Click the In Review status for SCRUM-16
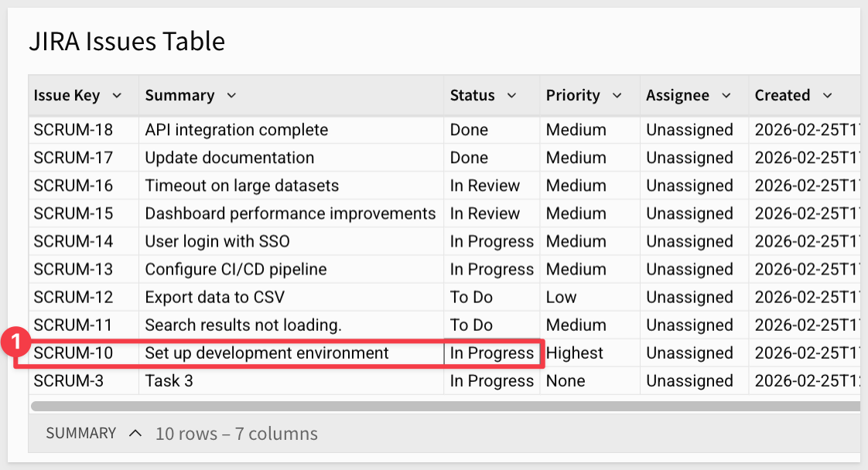 pos(485,186)
